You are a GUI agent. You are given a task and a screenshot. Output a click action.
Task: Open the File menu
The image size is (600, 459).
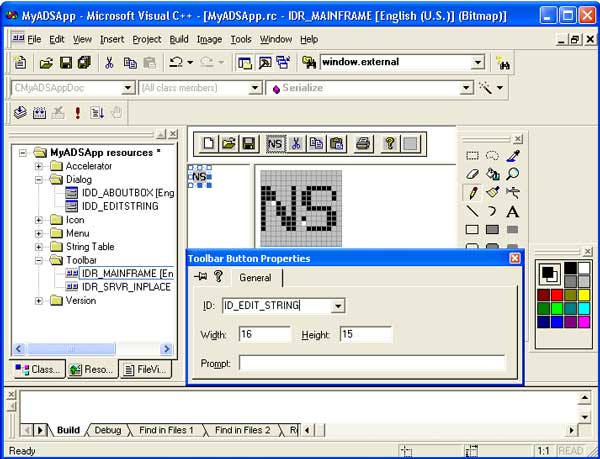pos(34,39)
